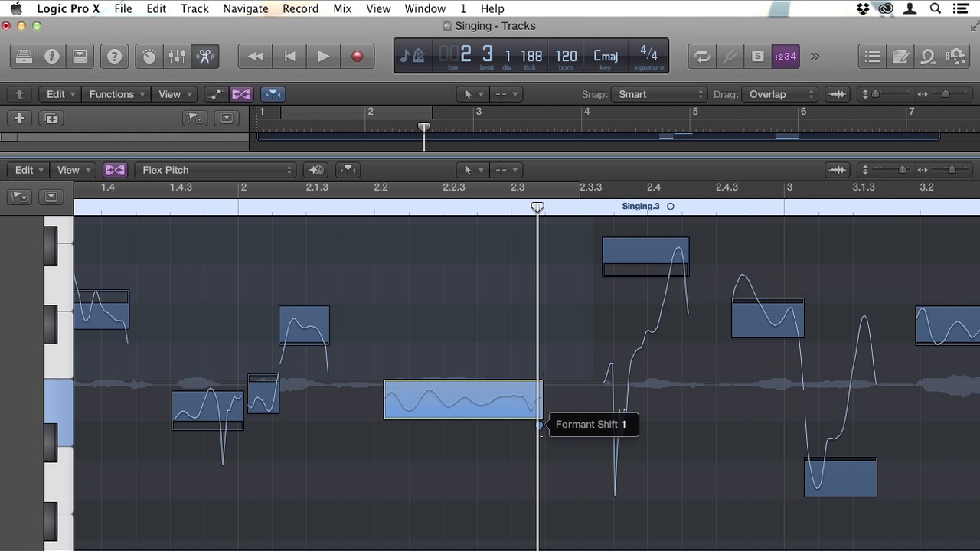Open the Media browser icon
Screen dimensions: 980x551
pos(955,57)
